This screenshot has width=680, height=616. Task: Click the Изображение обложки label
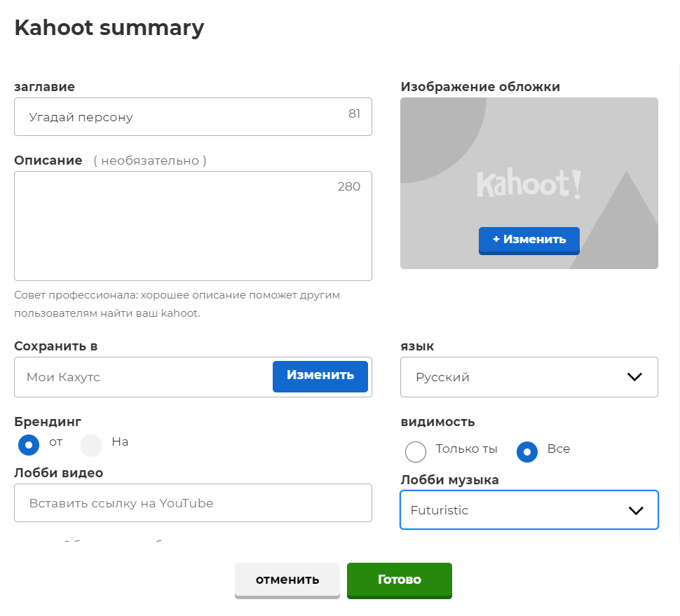[x=480, y=87]
